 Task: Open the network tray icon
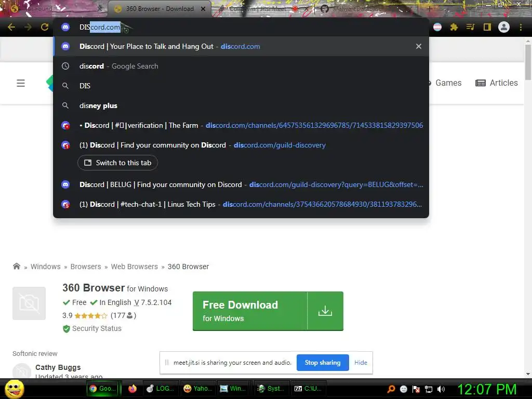tap(429, 389)
